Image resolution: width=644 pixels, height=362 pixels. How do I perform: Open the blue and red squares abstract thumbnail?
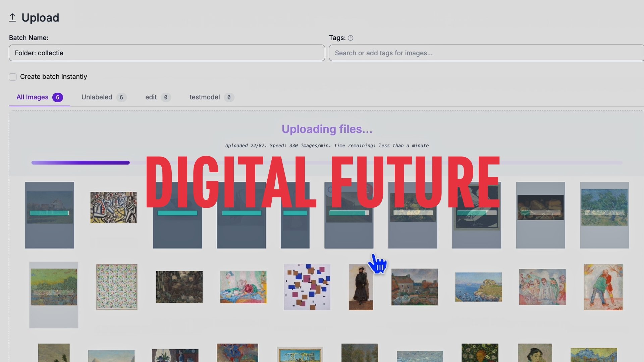click(307, 287)
